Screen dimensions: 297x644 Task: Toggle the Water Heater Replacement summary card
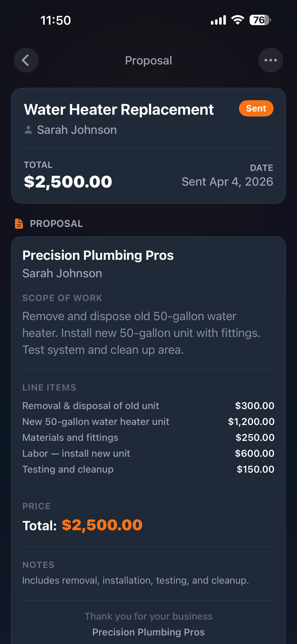tap(148, 145)
